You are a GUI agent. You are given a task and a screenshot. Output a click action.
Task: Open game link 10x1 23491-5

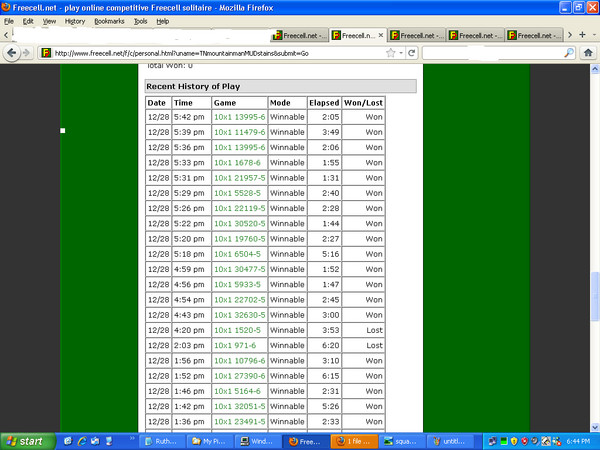click(x=239, y=422)
